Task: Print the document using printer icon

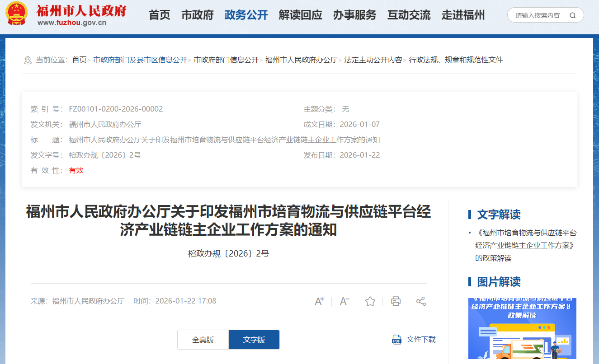Action: click(396, 301)
